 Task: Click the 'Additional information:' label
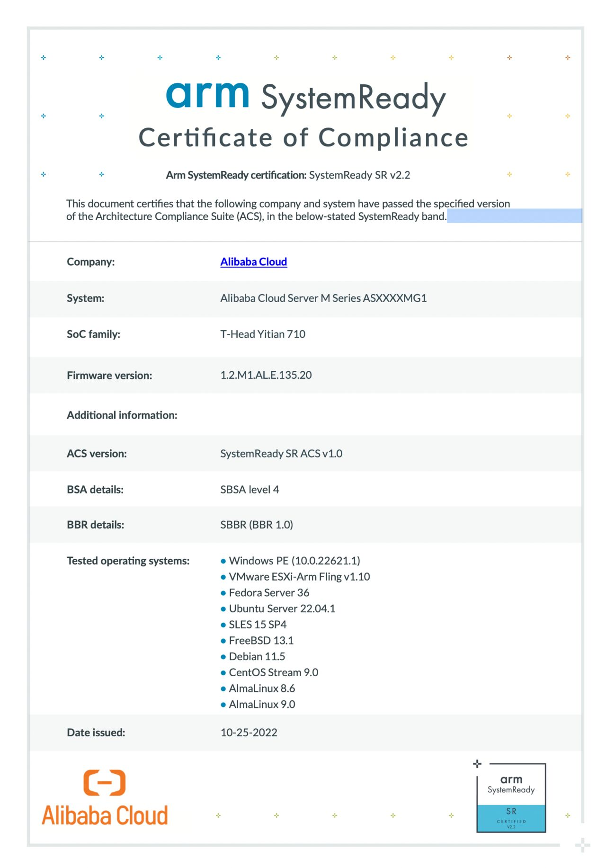point(122,415)
